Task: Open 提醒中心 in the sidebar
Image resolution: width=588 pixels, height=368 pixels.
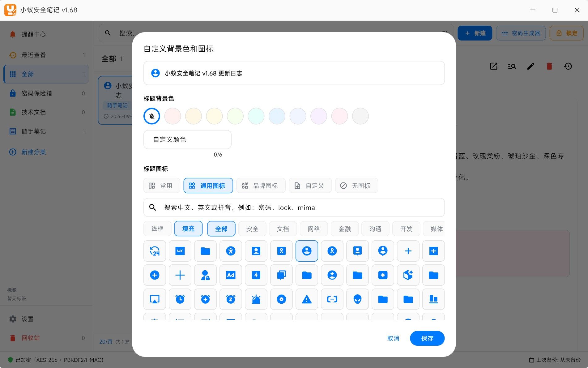Action: click(46, 34)
